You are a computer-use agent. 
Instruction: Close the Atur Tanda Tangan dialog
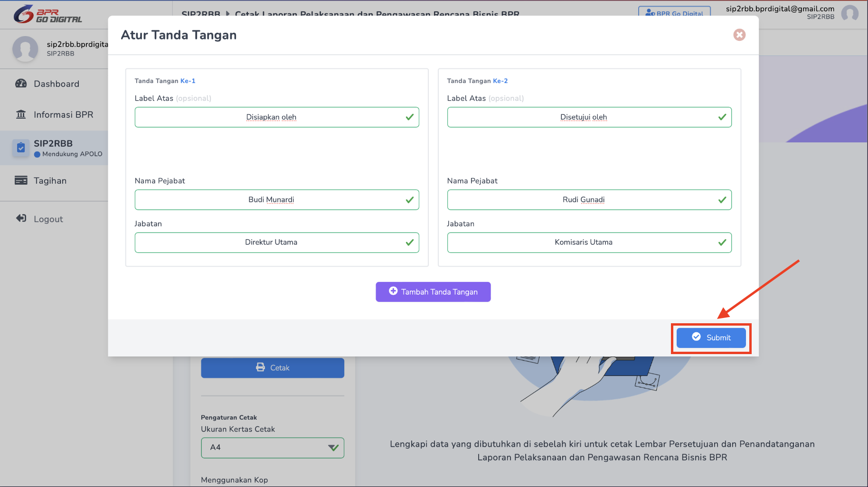click(739, 35)
